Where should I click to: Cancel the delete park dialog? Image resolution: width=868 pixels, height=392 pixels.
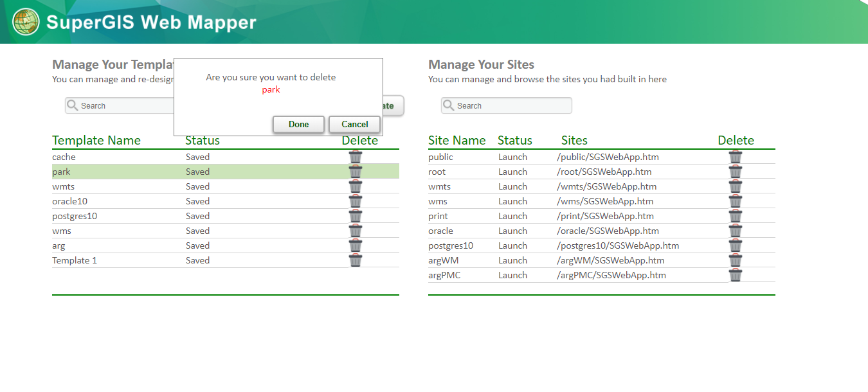point(355,125)
